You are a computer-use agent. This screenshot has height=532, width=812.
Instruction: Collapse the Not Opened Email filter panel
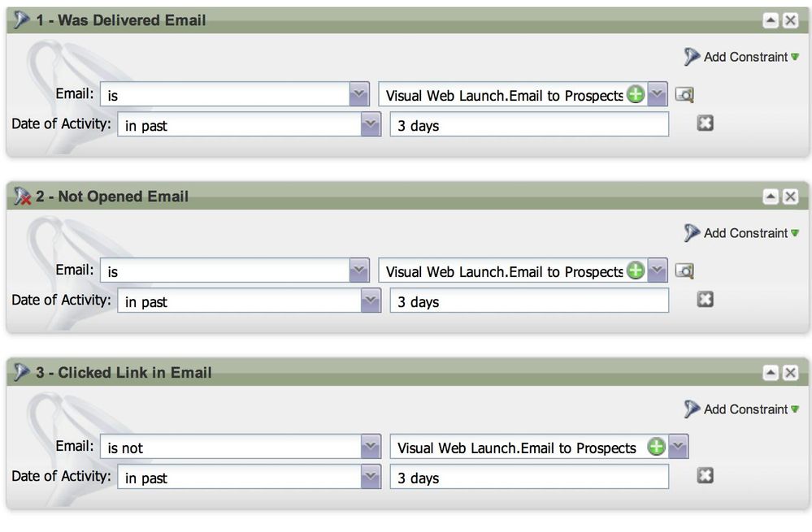coord(770,197)
